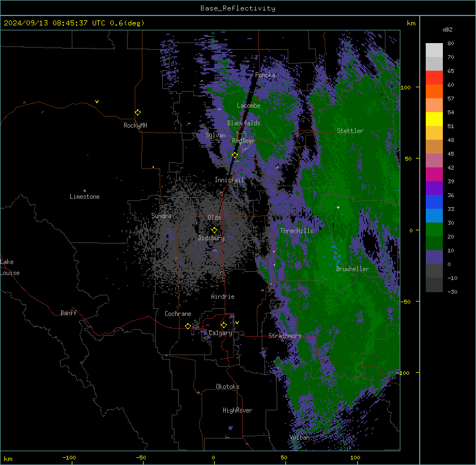Click the Stettler city label
This screenshot has height=465, width=476.
[x=350, y=131]
